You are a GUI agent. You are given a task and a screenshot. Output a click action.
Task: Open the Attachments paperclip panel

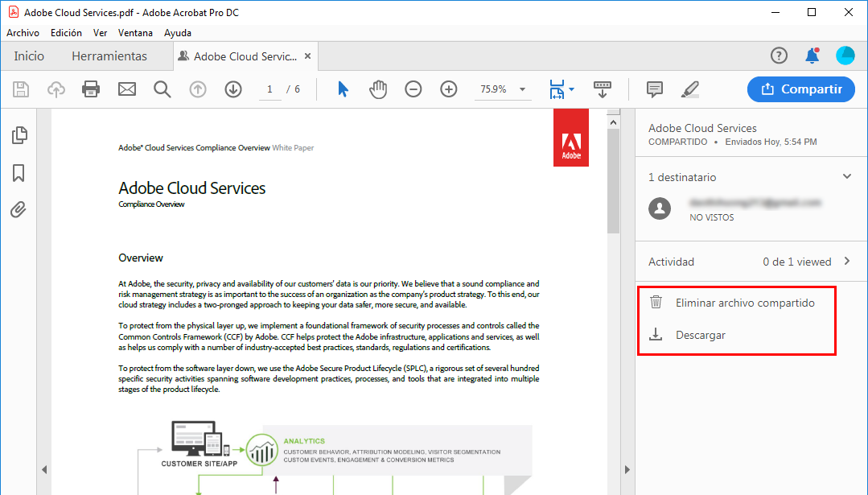19,210
